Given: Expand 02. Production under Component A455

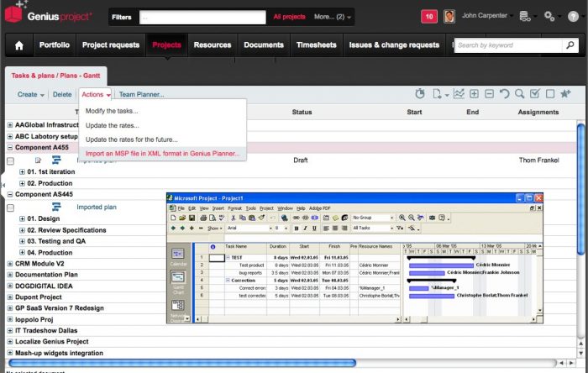Looking at the screenshot, I should pyautogui.click(x=22, y=183).
